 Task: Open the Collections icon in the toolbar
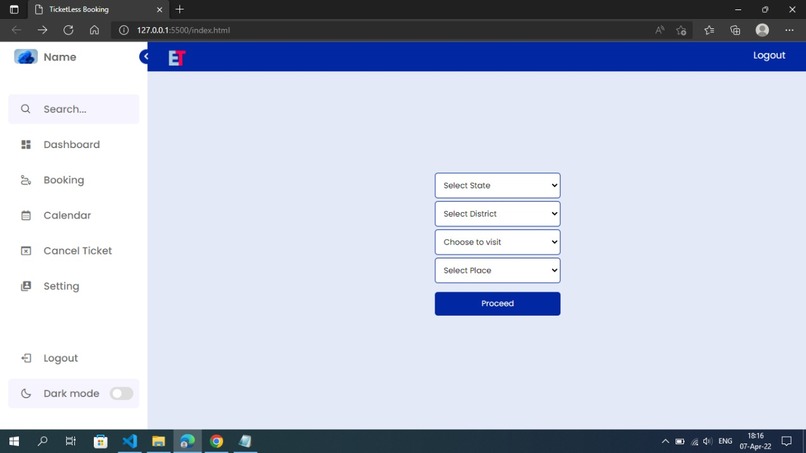coord(735,30)
